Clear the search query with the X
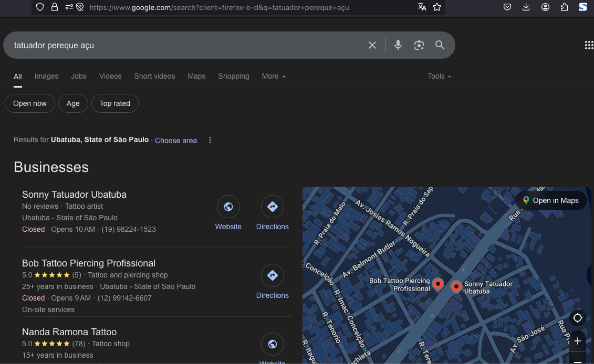The image size is (594, 364). point(372,45)
